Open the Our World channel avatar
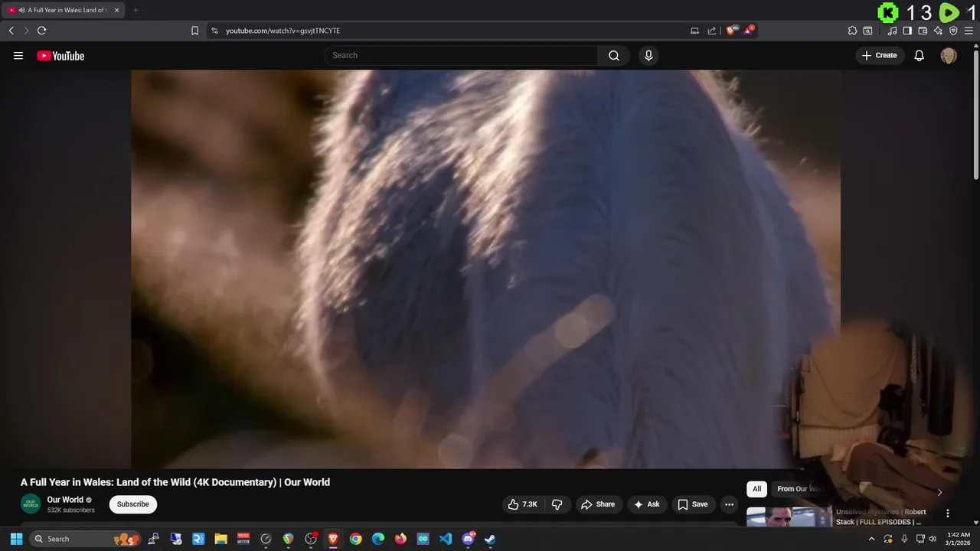 click(x=31, y=504)
